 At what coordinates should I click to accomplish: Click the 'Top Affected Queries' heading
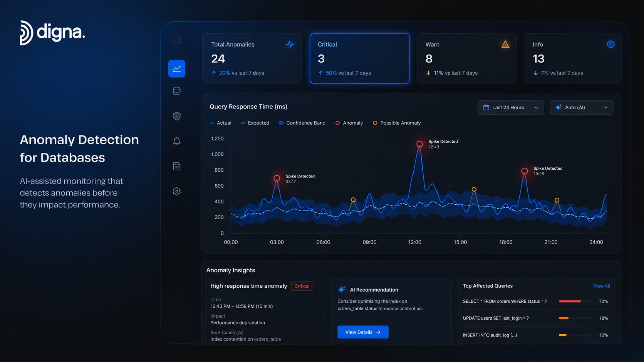[488, 286]
